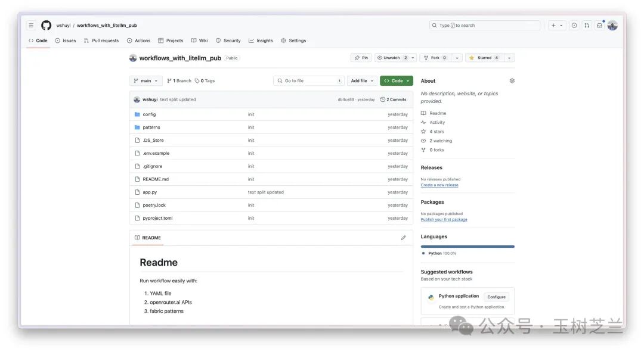This screenshot has width=644, height=352.
Task: Open the Insights tab
Action: pos(261,41)
